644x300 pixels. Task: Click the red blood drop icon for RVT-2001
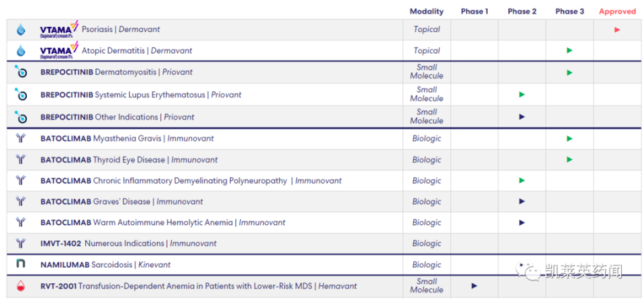point(21,286)
